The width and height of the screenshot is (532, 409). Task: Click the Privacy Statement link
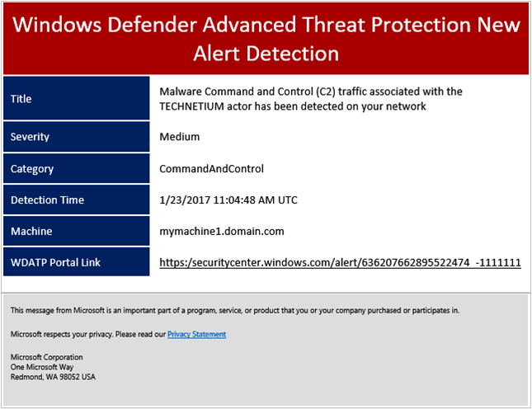(196, 334)
